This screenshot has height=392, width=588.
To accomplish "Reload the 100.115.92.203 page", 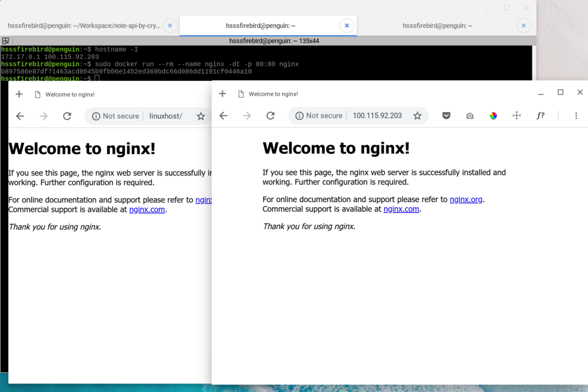I will pyautogui.click(x=270, y=116).
